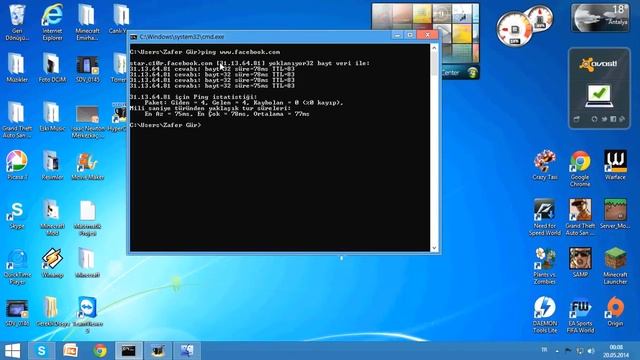Click the avast laptop checkmark status

coord(599,96)
